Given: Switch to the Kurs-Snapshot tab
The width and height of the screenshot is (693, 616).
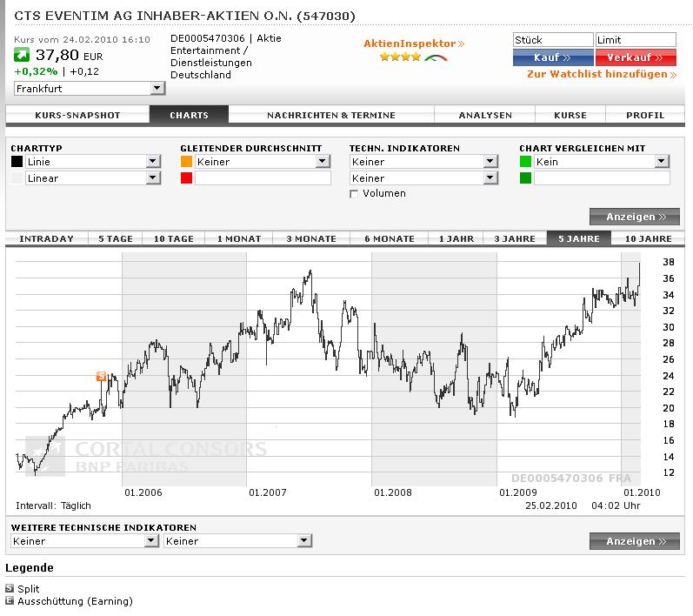Looking at the screenshot, I should (77, 116).
